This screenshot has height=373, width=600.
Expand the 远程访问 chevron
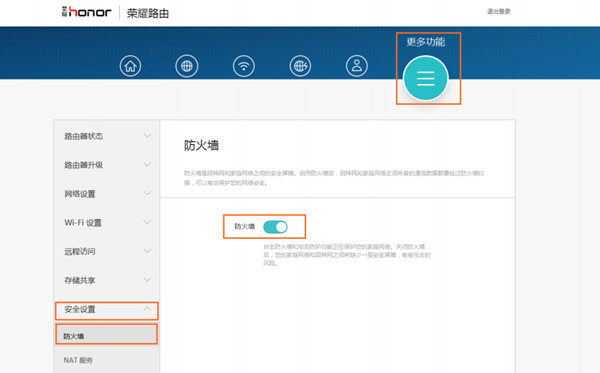[x=147, y=251]
